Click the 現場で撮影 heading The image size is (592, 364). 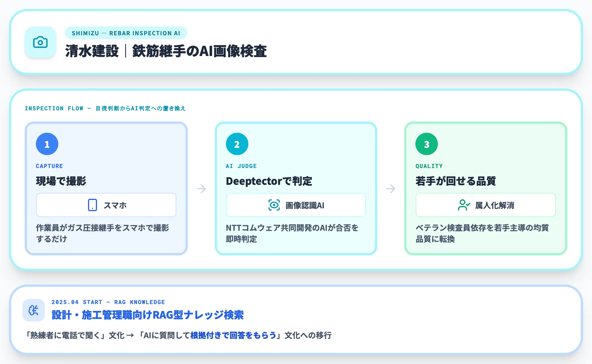61,181
